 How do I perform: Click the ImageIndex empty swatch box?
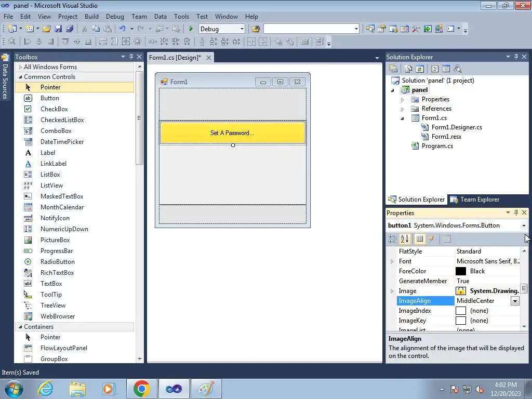pos(461,311)
